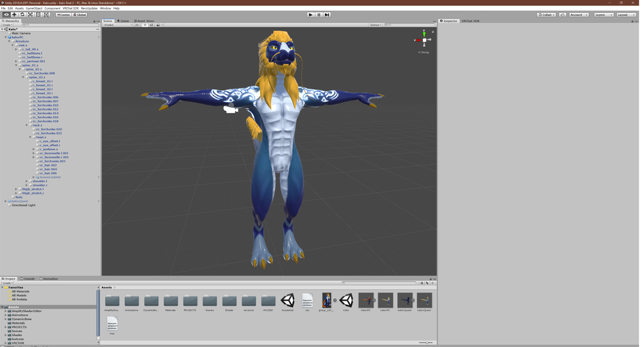Open the VRChat SDK panel tab

coord(470,21)
